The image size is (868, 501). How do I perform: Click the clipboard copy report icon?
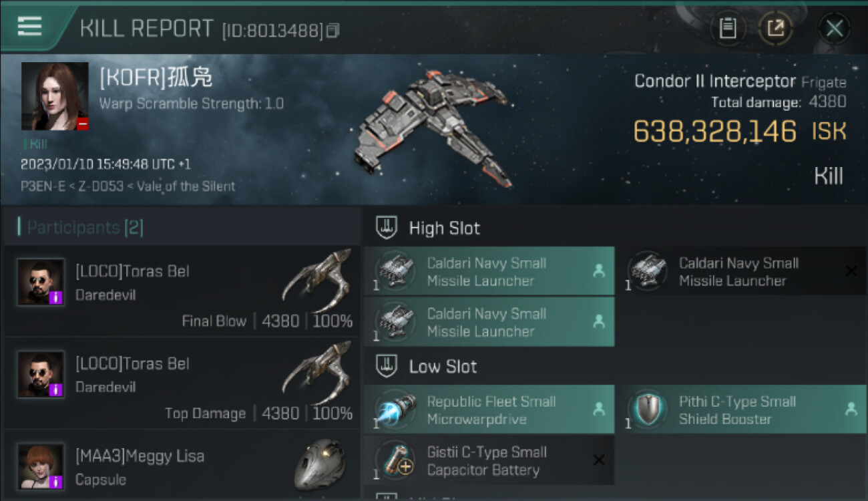coord(727,28)
